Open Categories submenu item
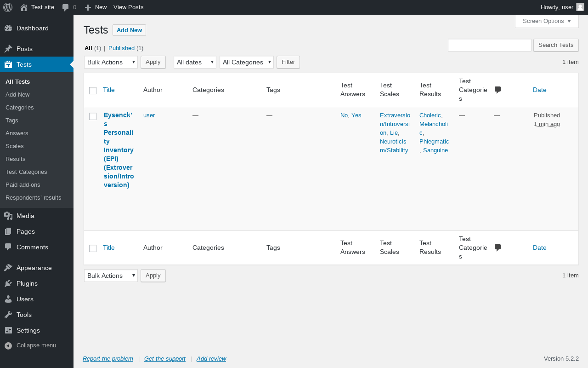Image resolution: width=588 pixels, height=368 pixels. (20, 107)
